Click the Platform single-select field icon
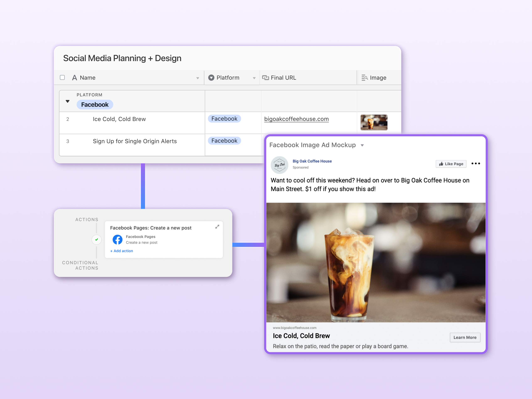532x399 pixels. (211, 78)
